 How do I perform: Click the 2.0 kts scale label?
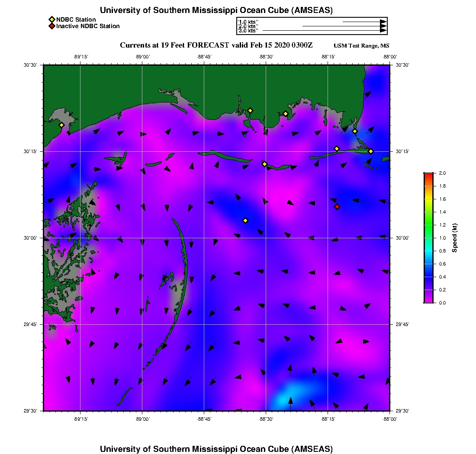pos(248,26)
